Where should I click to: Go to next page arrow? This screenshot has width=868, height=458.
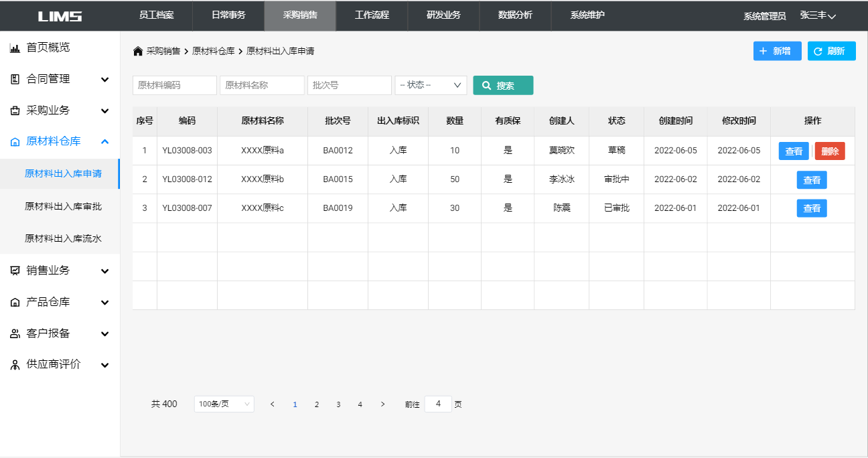(382, 404)
